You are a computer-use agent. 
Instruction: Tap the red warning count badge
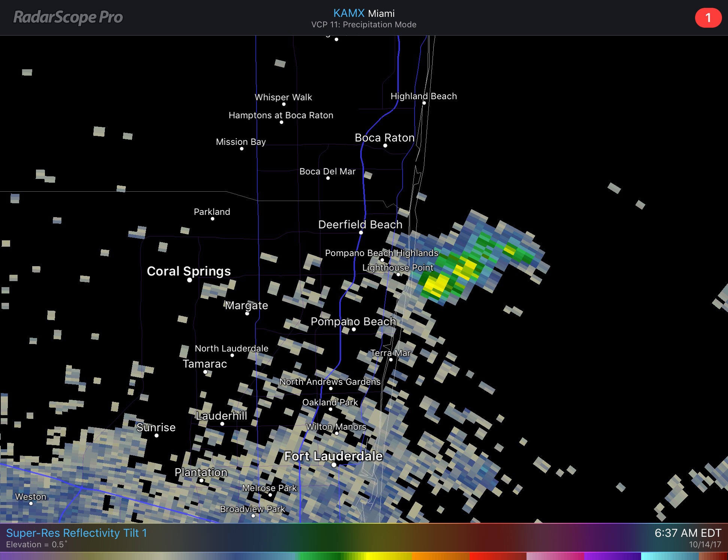(x=708, y=18)
